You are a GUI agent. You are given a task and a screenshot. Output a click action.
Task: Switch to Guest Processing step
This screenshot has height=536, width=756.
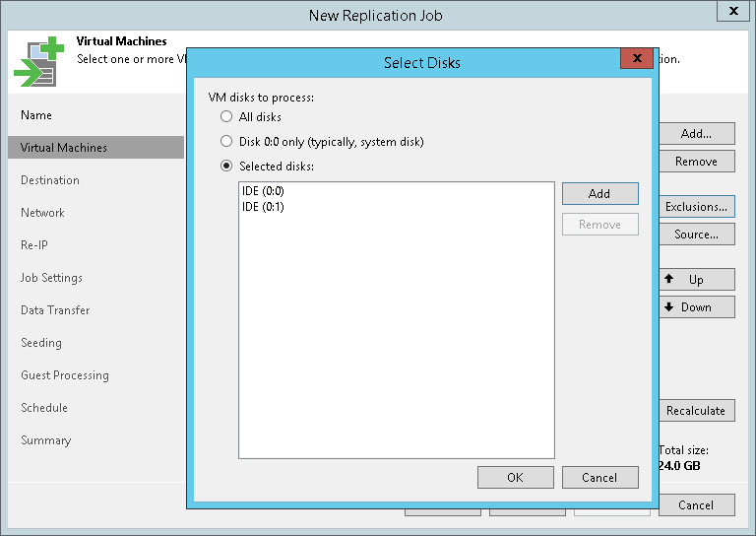pyautogui.click(x=65, y=375)
